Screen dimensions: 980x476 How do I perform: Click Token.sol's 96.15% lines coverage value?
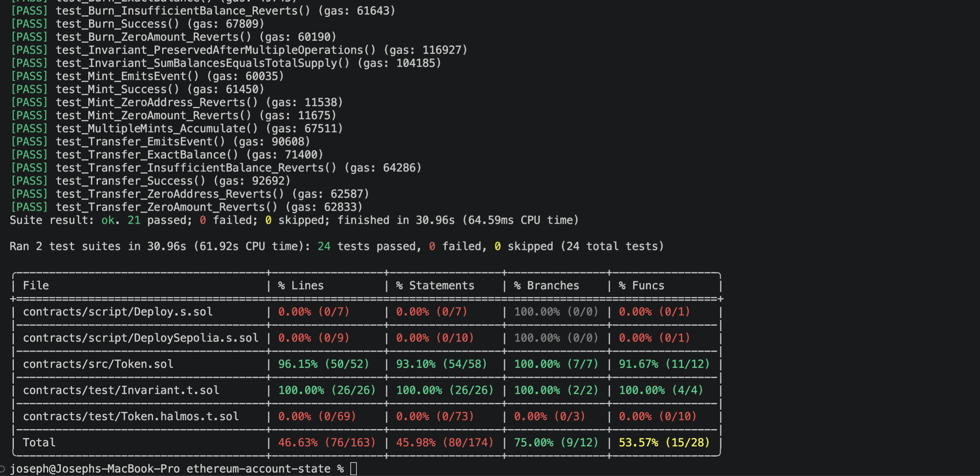[x=298, y=364]
